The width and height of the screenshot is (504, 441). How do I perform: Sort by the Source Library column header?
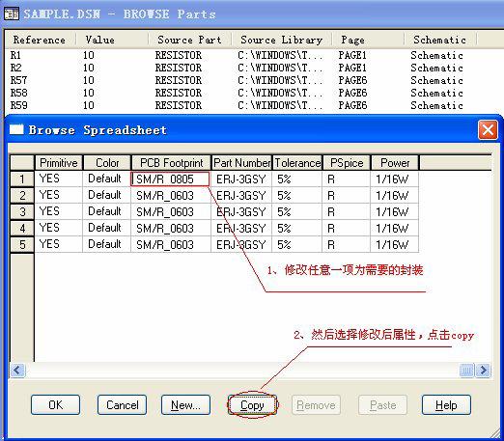click(x=281, y=40)
